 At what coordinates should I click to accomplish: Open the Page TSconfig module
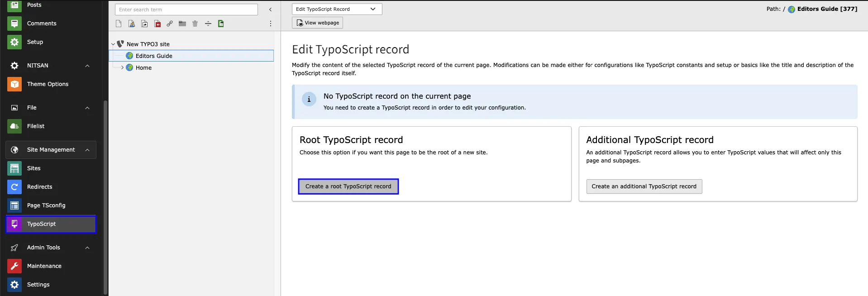click(x=51, y=205)
